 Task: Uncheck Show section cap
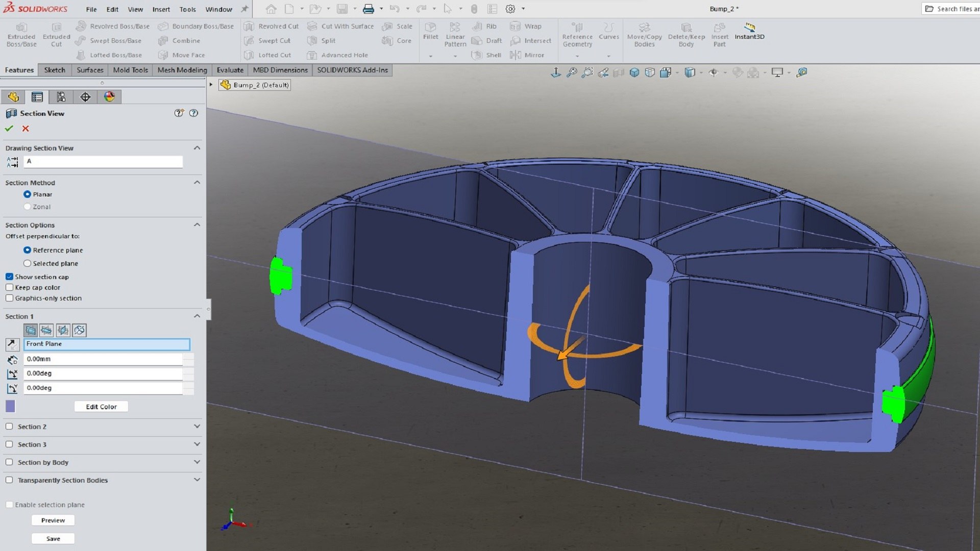tap(9, 277)
